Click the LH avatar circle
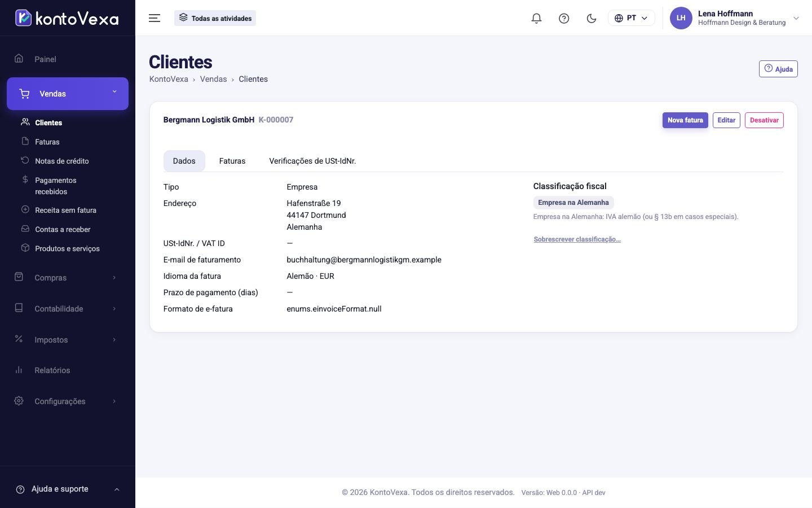 pos(681,18)
